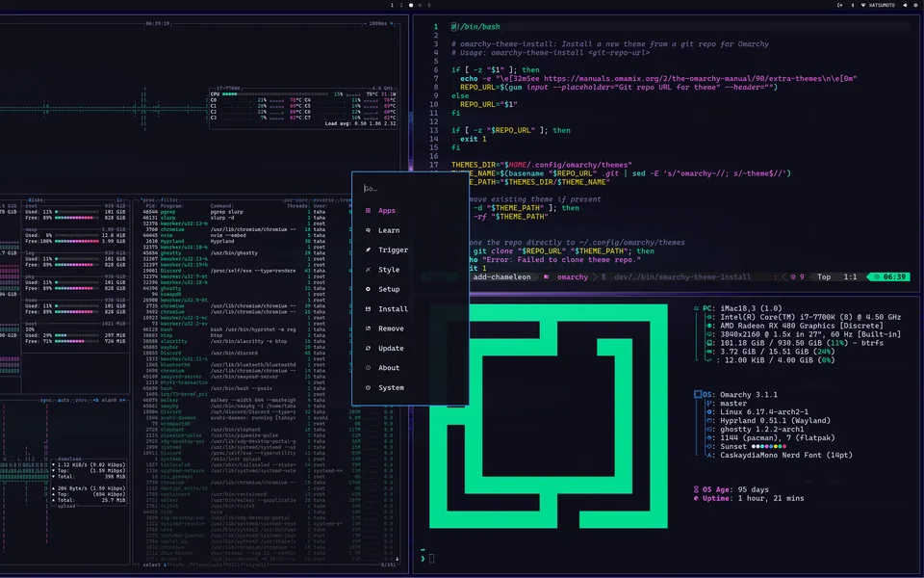Click 'Omarchy 3.1.1' text in fastfetch

749,395
